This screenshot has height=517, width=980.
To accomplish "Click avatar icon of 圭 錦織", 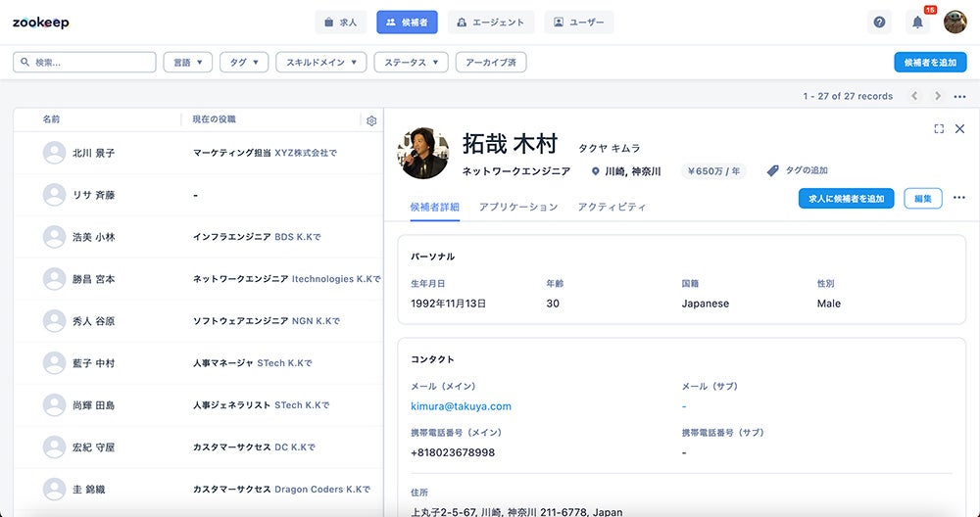I will coord(54,490).
